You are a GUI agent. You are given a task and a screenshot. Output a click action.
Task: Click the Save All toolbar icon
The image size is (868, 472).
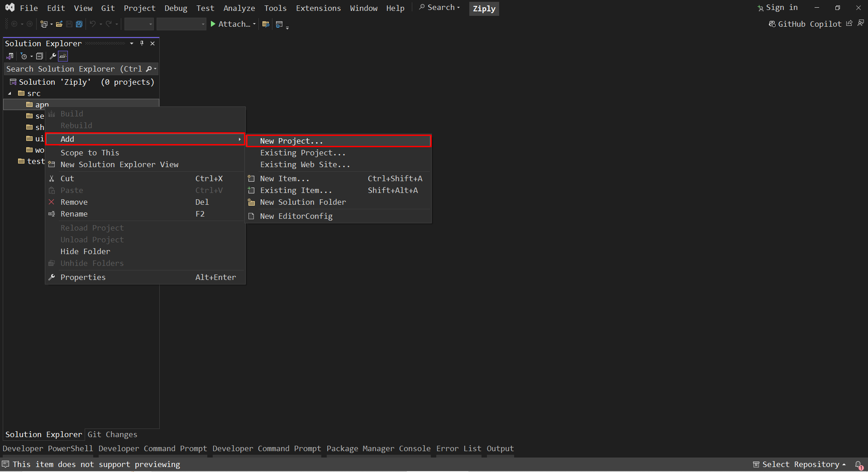point(79,24)
